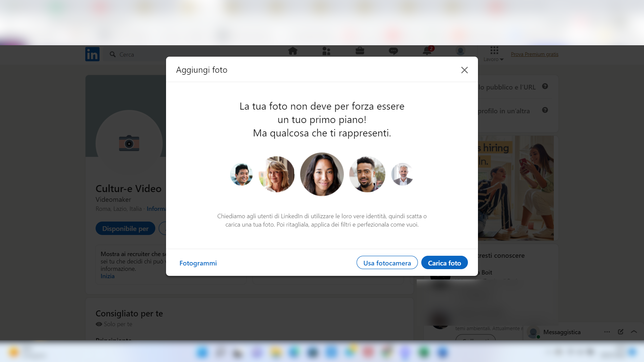Open more options in the Messaggistica panel
Image resolution: width=644 pixels, height=362 pixels.
click(x=606, y=332)
